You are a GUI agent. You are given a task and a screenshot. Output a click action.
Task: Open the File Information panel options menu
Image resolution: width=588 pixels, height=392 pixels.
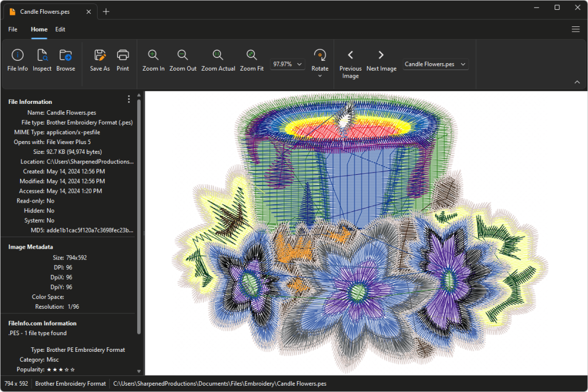pos(129,99)
